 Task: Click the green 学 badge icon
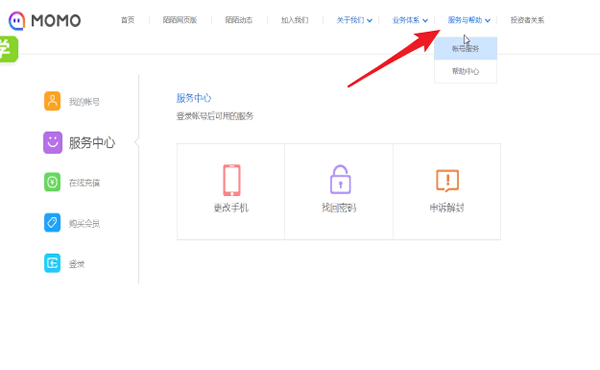coord(8,49)
